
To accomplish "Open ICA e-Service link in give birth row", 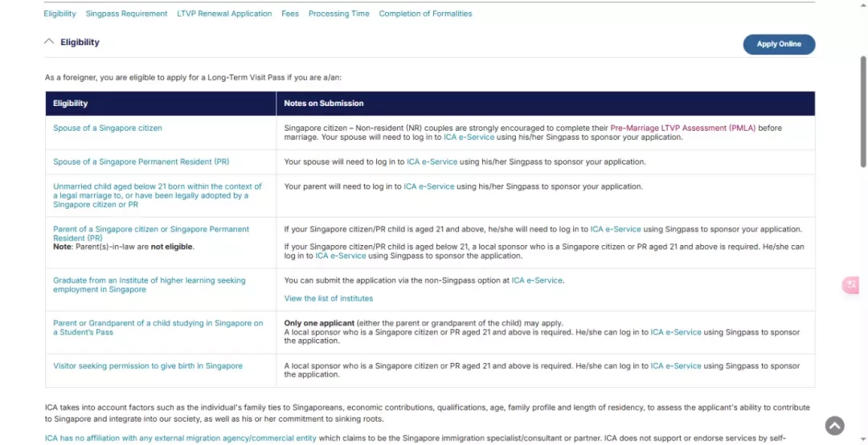I will tap(676, 365).
